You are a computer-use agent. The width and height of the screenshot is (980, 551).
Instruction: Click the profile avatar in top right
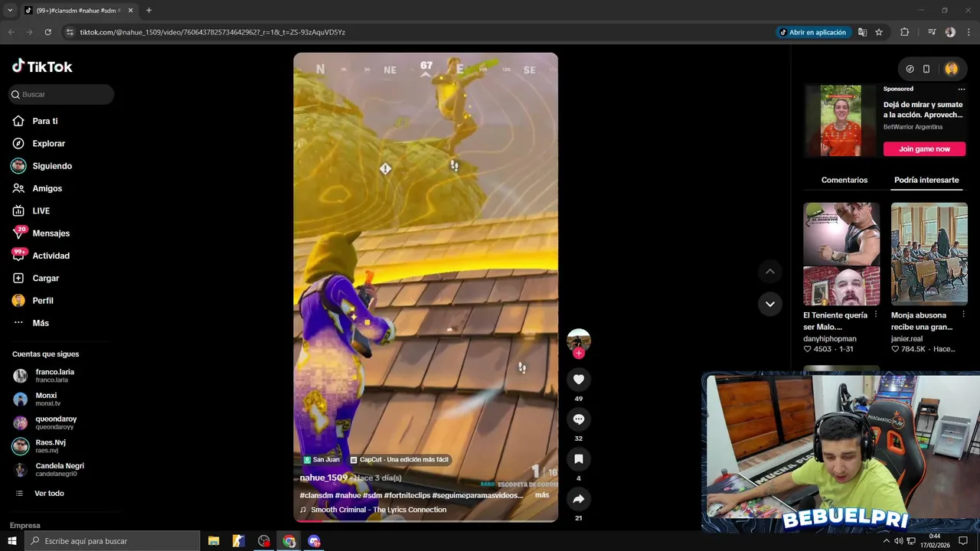pyautogui.click(x=951, y=69)
